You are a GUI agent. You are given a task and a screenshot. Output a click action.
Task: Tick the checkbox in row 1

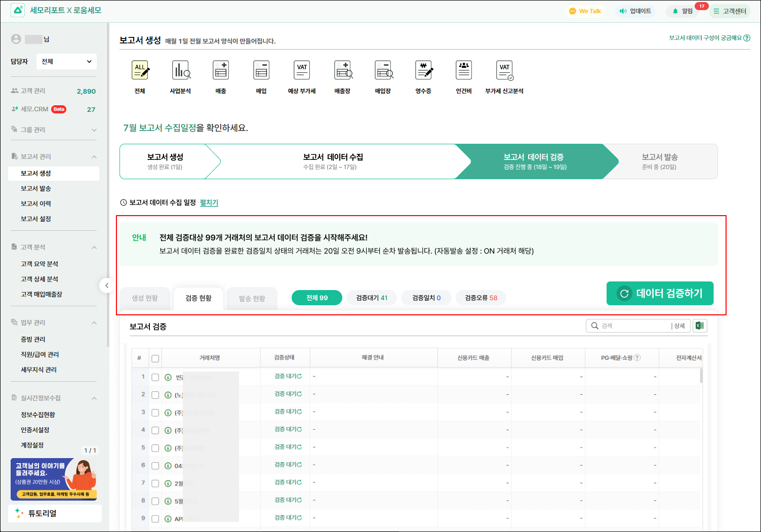click(x=155, y=377)
